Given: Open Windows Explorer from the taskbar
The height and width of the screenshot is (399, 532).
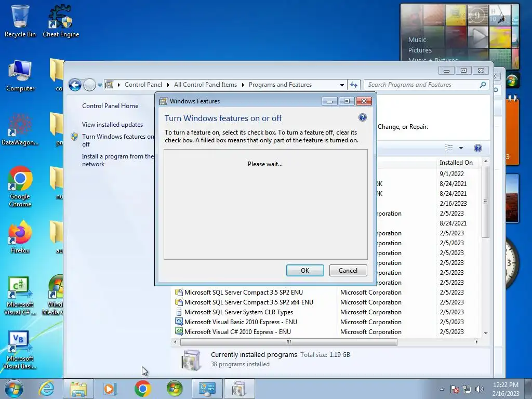Looking at the screenshot, I should [78, 389].
